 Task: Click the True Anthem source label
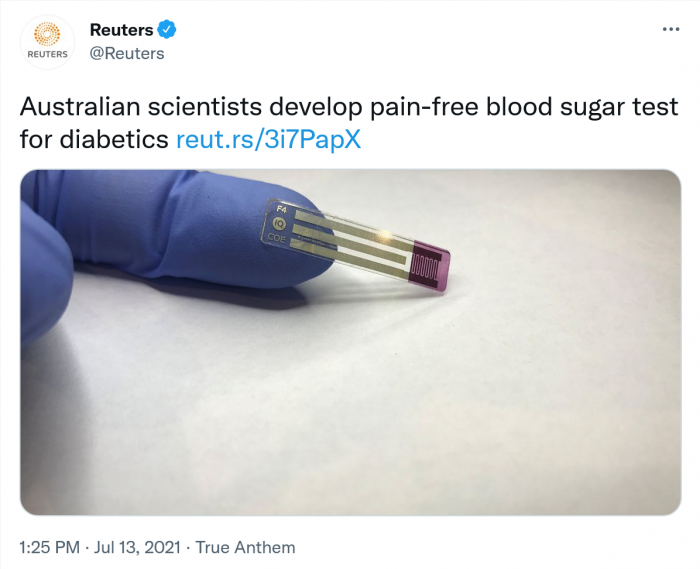click(246, 548)
